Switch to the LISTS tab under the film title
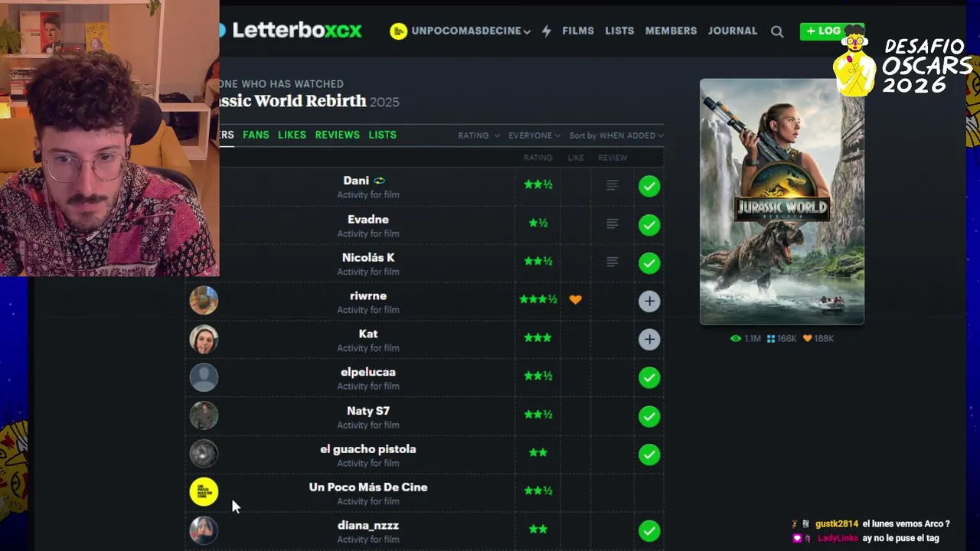This screenshot has height=551, width=980. point(382,135)
